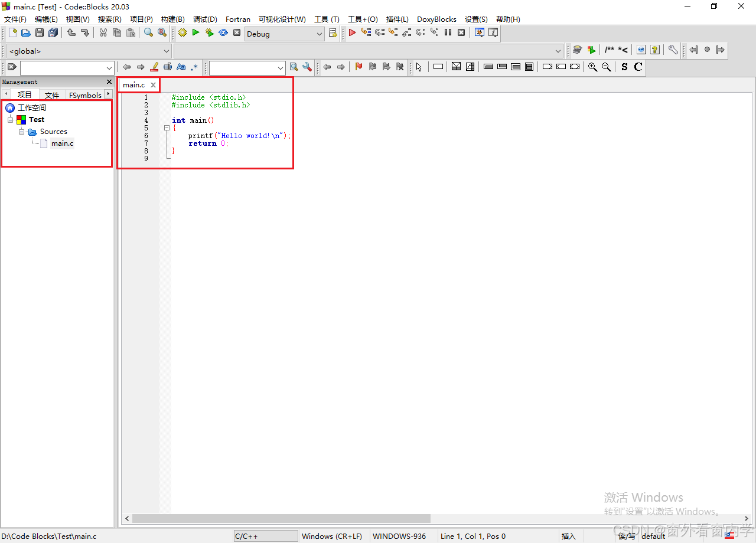
Task: Select the arrow pointer tool icon
Action: click(419, 67)
